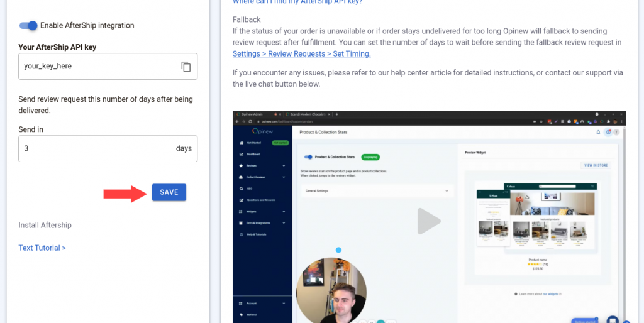The image size is (644, 323).
Task: Open Settings > Review Requests > Set Timing link
Action: (x=301, y=54)
